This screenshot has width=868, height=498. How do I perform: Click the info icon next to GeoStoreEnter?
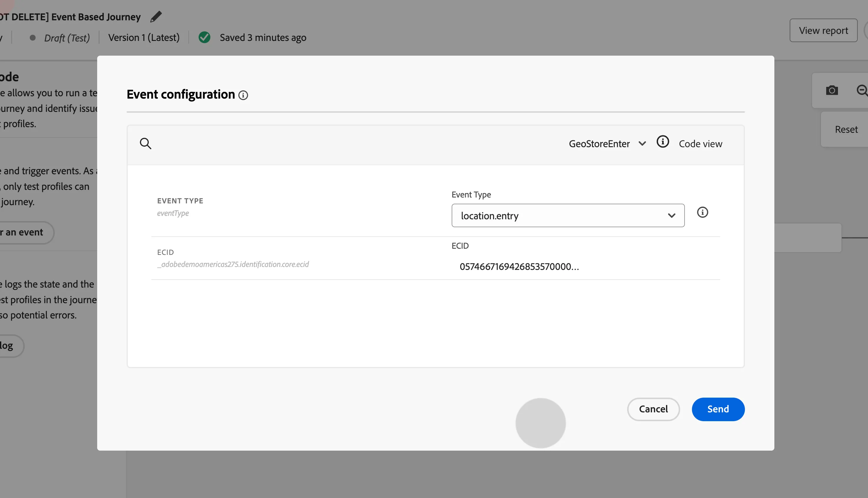(x=663, y=142)
